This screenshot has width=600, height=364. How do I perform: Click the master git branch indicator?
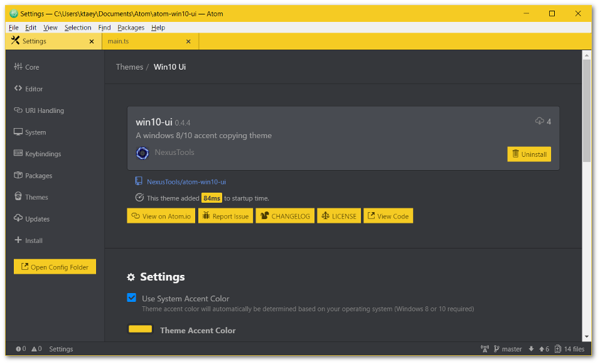(x=508, y=349)
